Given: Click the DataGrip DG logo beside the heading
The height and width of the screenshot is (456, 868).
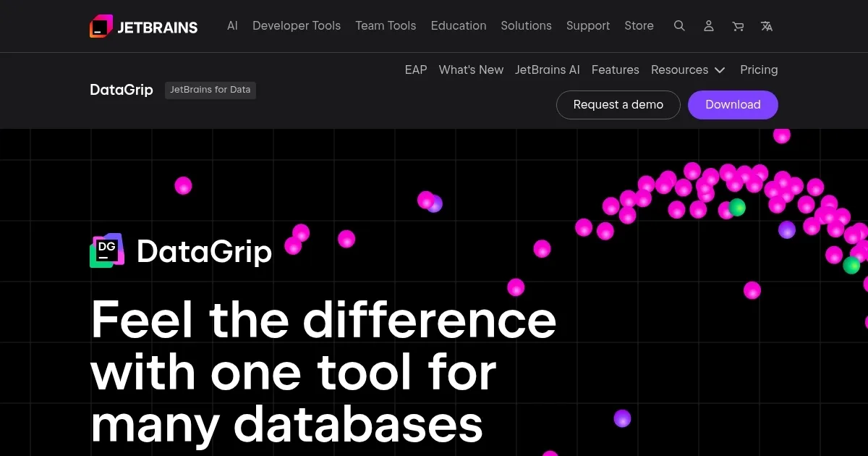Looking at the screenshot, I should click(107, 250).
